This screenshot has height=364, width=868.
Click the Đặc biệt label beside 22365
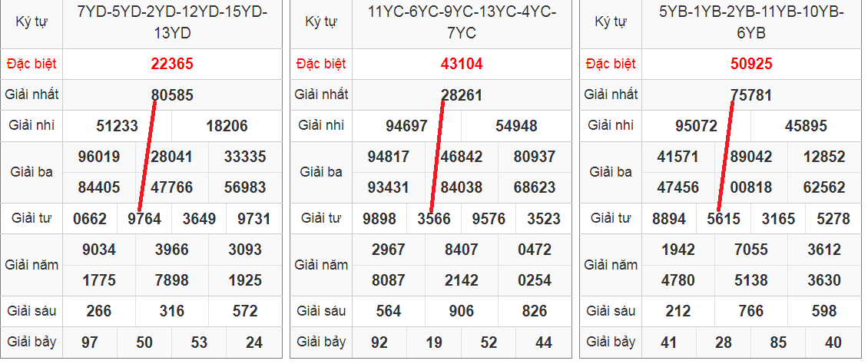[31, 64]
